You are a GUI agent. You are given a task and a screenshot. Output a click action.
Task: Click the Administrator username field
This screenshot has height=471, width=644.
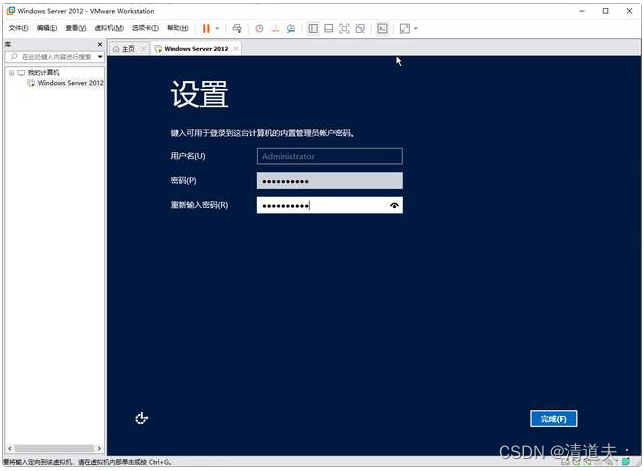coord(330,156)
